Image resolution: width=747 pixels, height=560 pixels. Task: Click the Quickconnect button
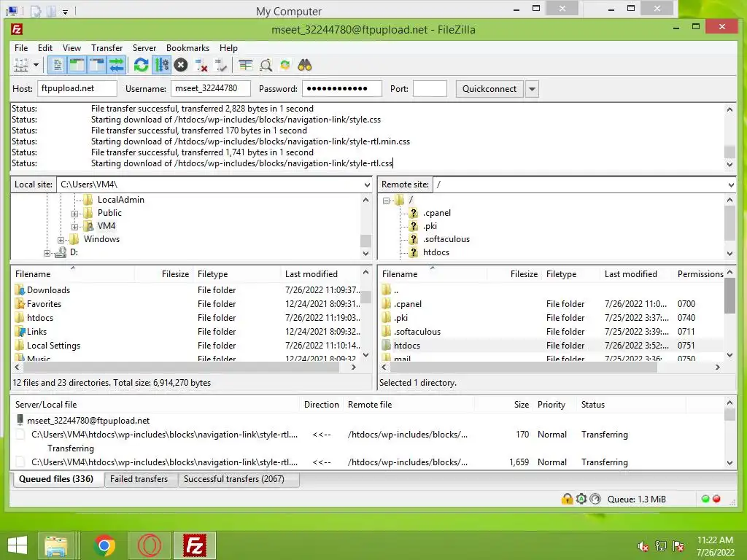489,89
